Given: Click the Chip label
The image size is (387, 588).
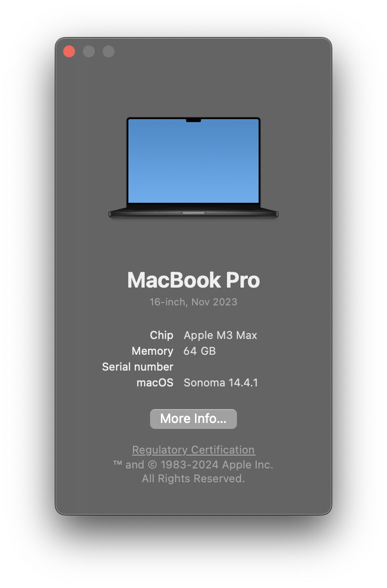Looking at the screenshot, I should pos(161,335).
